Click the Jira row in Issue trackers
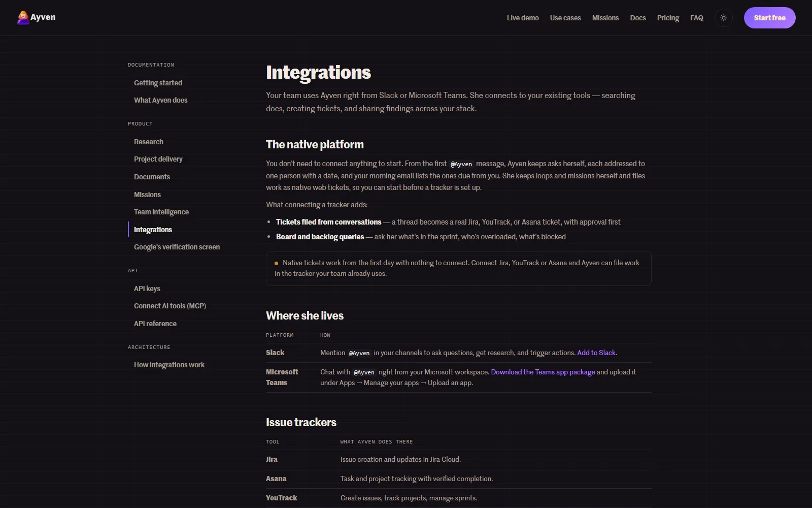Viewport: 812px width, 508px height. [x=458, y=459]
